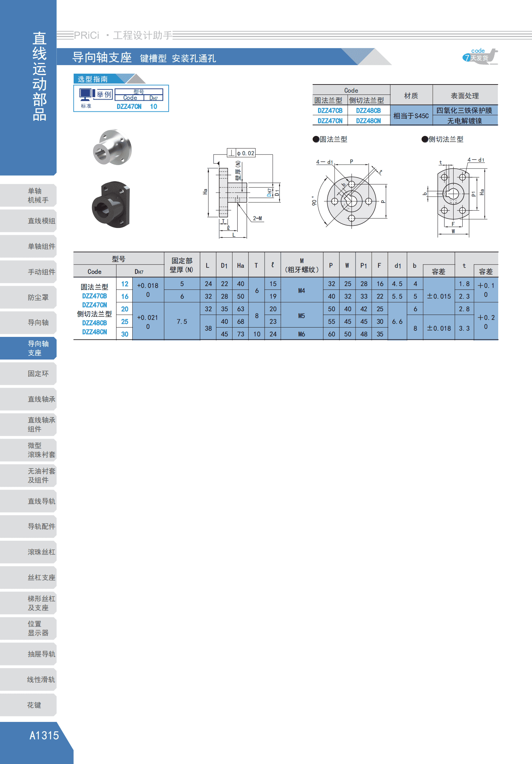Select the 直线轴承 sidebar tab

(x=28, y=399)
